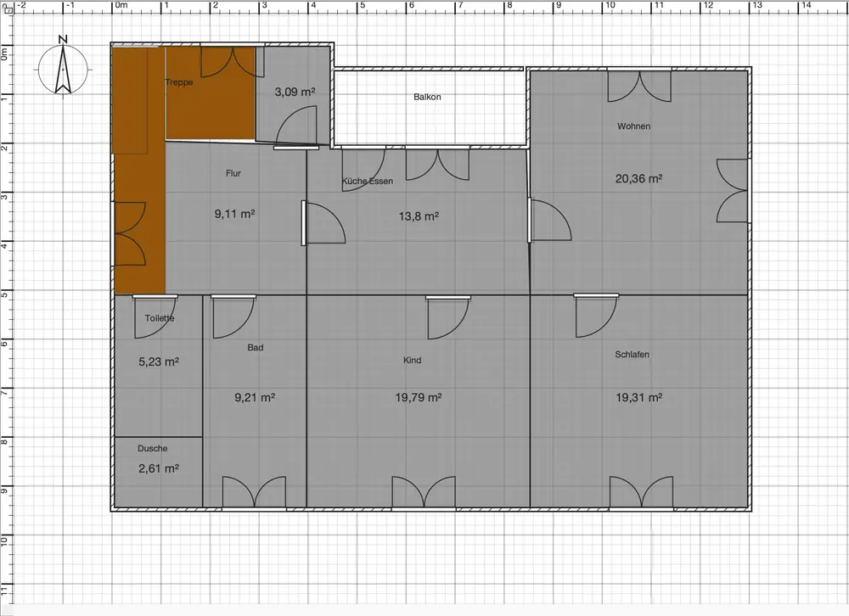Viewport: 849px width, 616px height.
Task: Click the Wohnen room name label
Action: (x=633, y=126)
